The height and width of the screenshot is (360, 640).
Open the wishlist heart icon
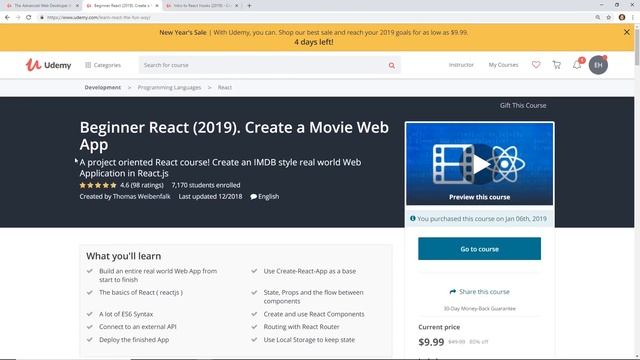536,64
